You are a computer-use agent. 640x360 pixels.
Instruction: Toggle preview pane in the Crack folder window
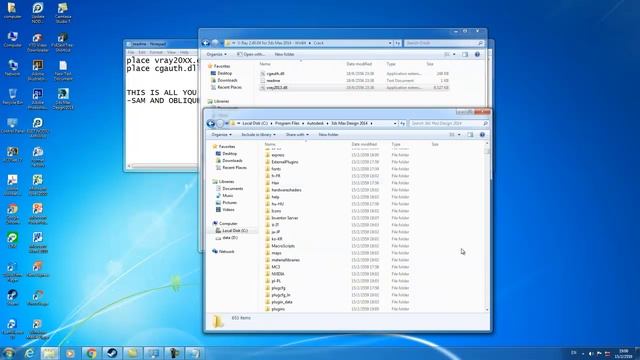(465, 54)
